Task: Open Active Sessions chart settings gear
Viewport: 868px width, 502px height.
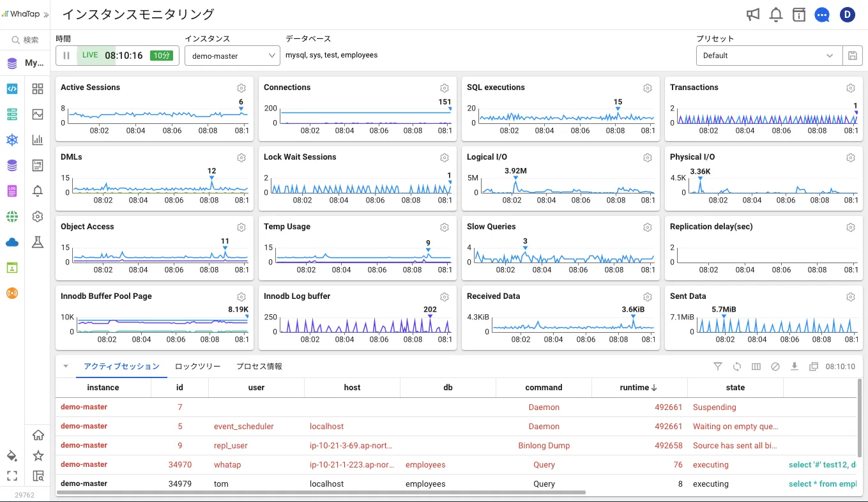Action: pyautogui.click(x=241, y=88)
